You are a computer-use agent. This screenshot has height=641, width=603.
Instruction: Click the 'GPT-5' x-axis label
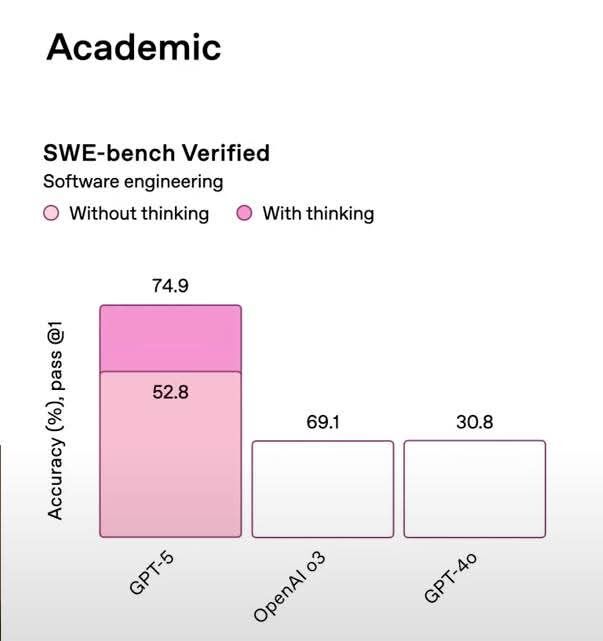coord(153,574)
